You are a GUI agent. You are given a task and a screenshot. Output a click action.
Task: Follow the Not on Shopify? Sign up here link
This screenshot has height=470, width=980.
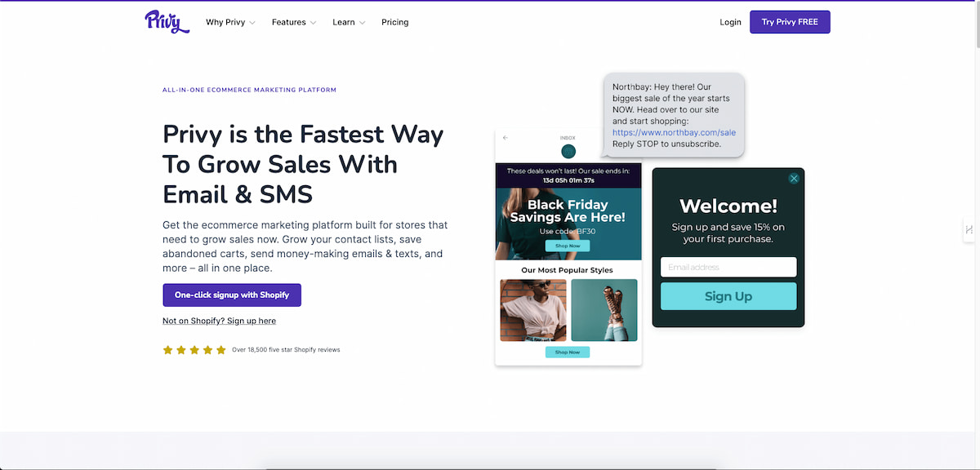click(219, 321)
